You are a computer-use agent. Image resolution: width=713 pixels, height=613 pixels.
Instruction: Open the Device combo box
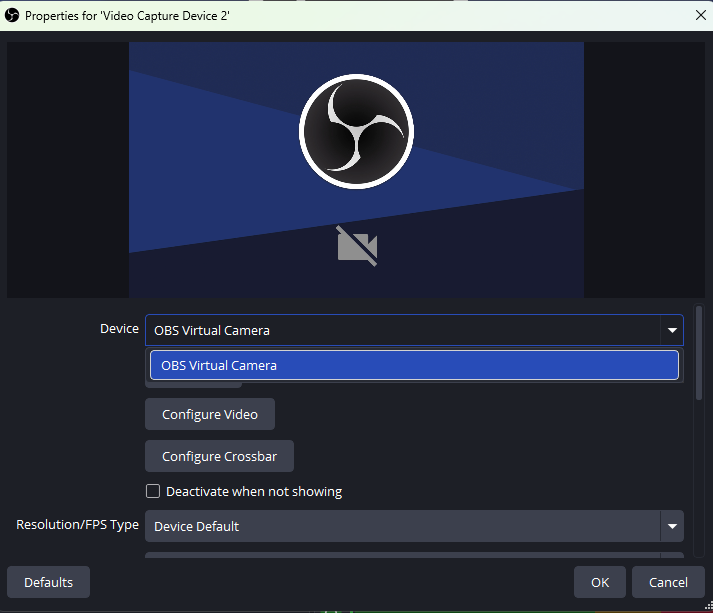click(414, 330)
